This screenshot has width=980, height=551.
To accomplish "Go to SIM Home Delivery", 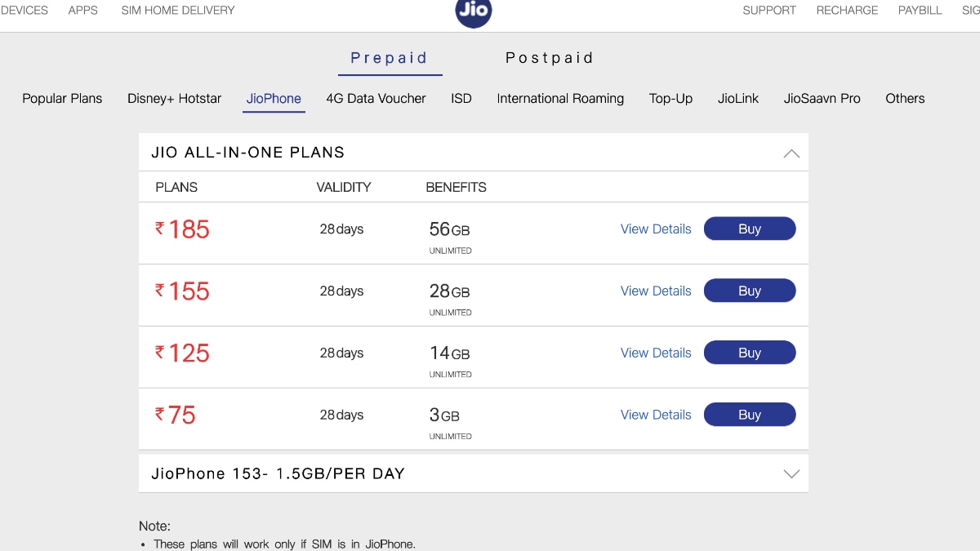I will (177, 11).
